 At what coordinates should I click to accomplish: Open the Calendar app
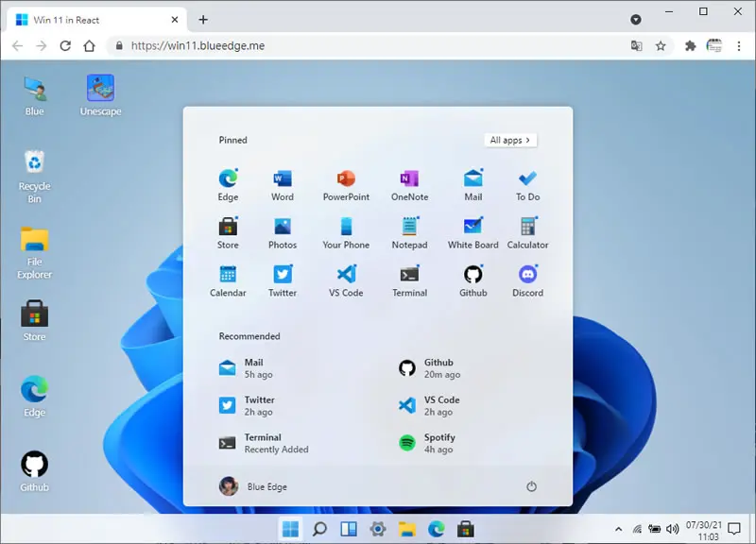228,280
